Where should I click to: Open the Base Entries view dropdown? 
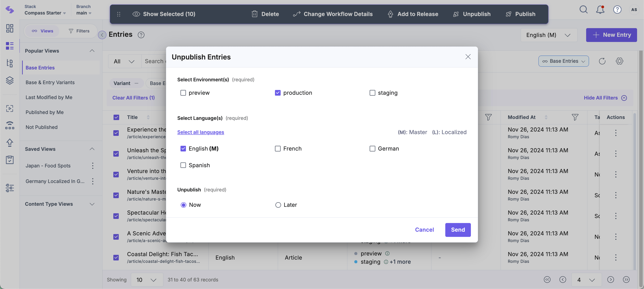563,61
